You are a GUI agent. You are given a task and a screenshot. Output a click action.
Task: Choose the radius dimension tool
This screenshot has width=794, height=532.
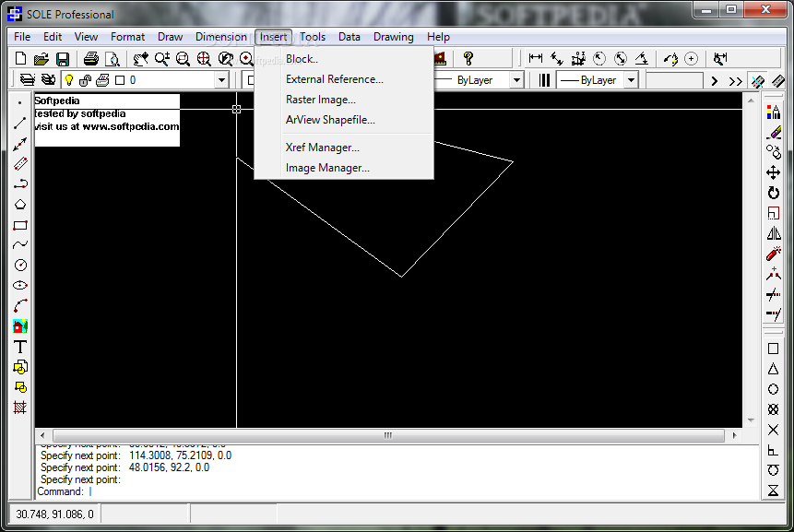pos(599,59)
